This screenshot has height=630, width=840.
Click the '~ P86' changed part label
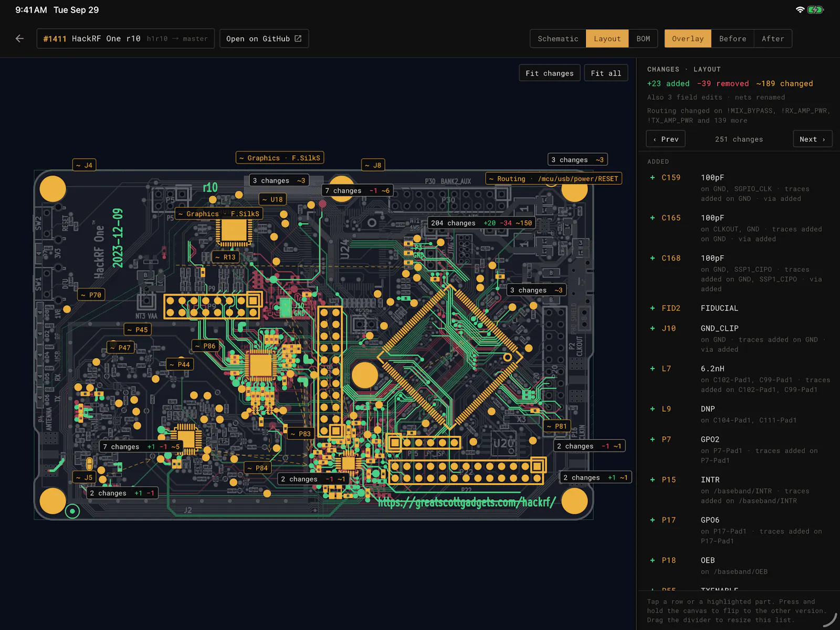pyautogui.click(x=205, y=345)
